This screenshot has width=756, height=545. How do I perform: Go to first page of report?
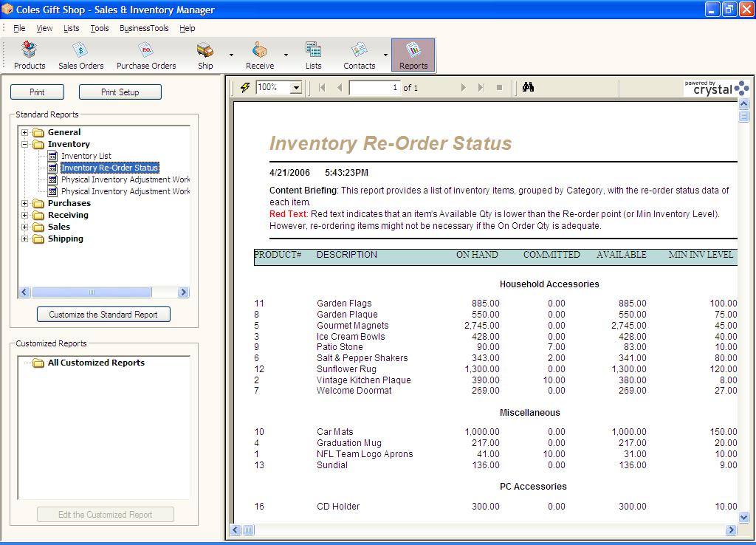coord(322,87)
